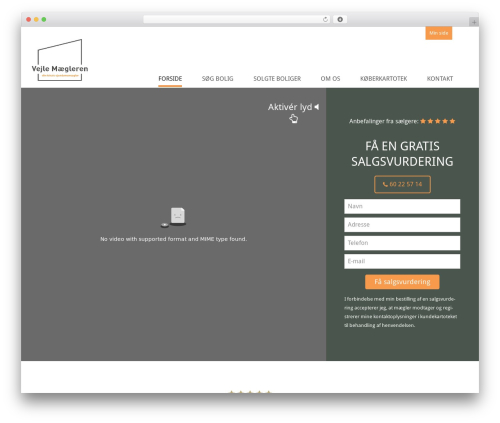
Task: Focus the E-mail input field
Action: point(402,261)
